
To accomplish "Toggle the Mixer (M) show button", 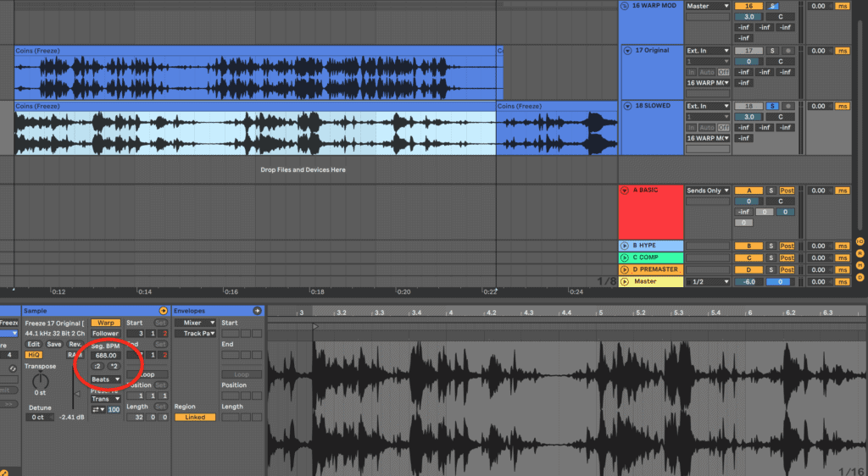I will pos(860,265).
